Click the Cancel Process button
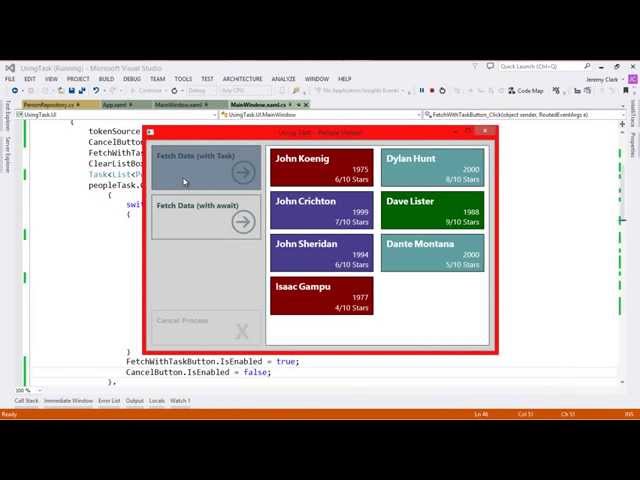The image size is (640, 480). click(x=206, y=328)
